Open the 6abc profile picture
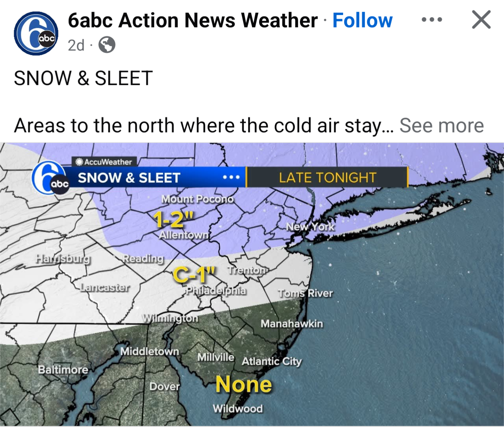The height and width of the screenshot is (427, 504). pyautogui.click(x=36, y=33)
